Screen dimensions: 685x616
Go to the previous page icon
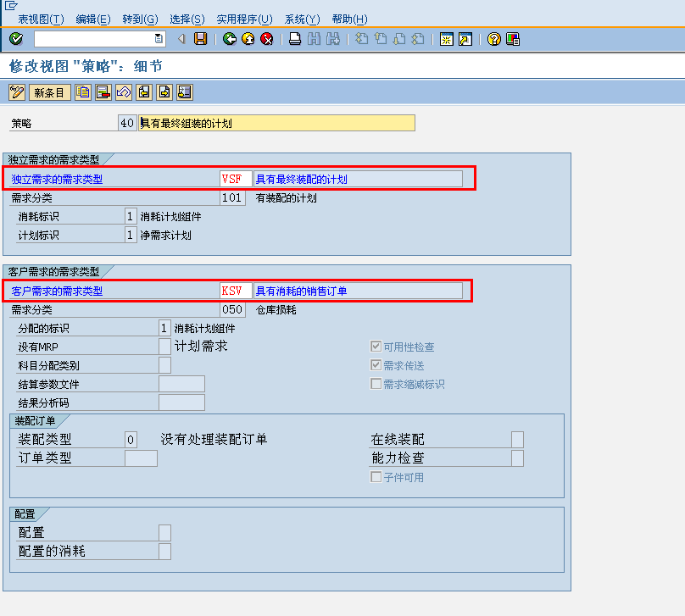click(381, 39)
